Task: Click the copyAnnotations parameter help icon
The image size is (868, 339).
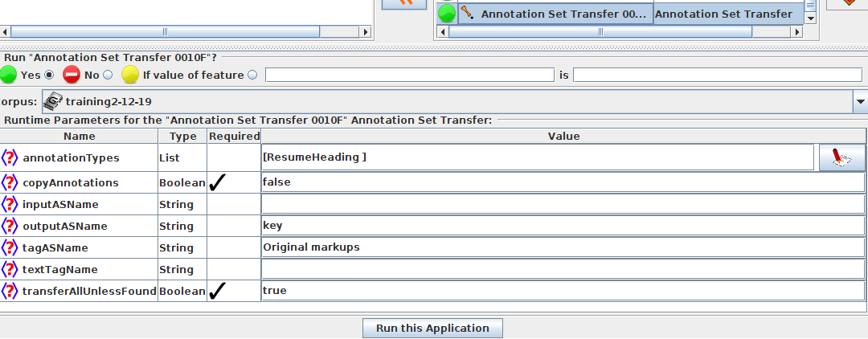Action: click(x=10, y=182)
